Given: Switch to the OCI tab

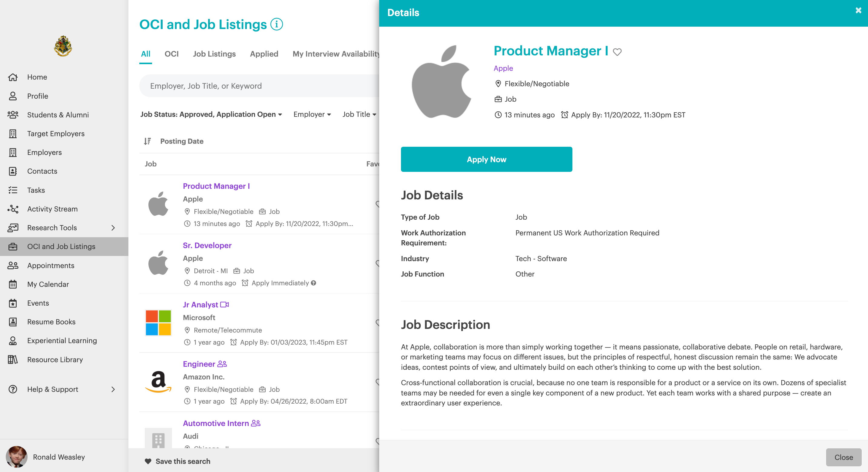Looking at the screenshot, I should (171, 54).
